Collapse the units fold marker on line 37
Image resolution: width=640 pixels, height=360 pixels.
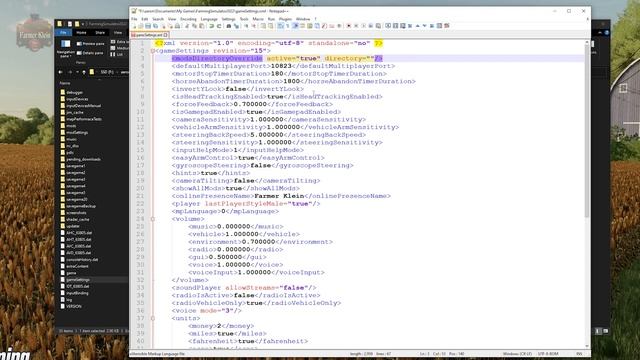tap(153, 318)
